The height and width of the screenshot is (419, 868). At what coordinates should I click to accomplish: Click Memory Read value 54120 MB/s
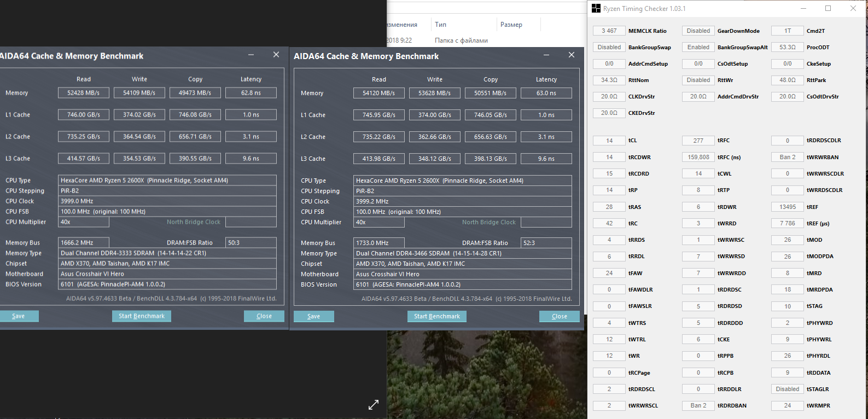(379, 93)
